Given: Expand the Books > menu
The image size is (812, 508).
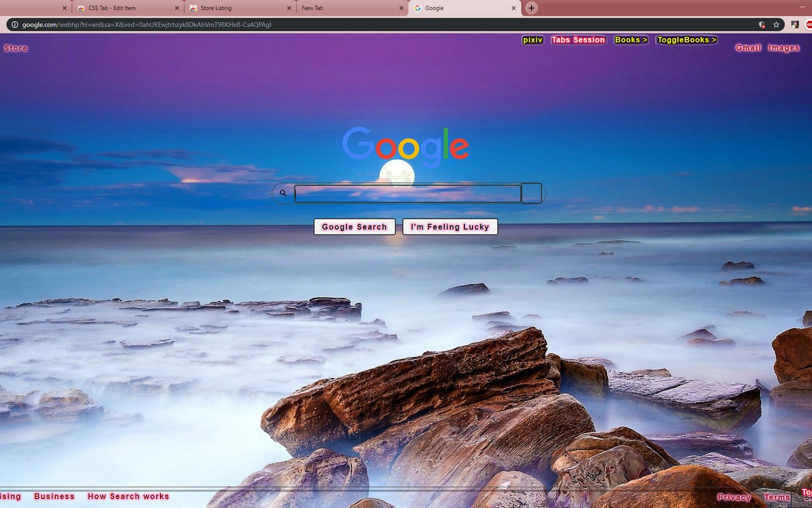Looking at the screenshot, I should (631, 40).
